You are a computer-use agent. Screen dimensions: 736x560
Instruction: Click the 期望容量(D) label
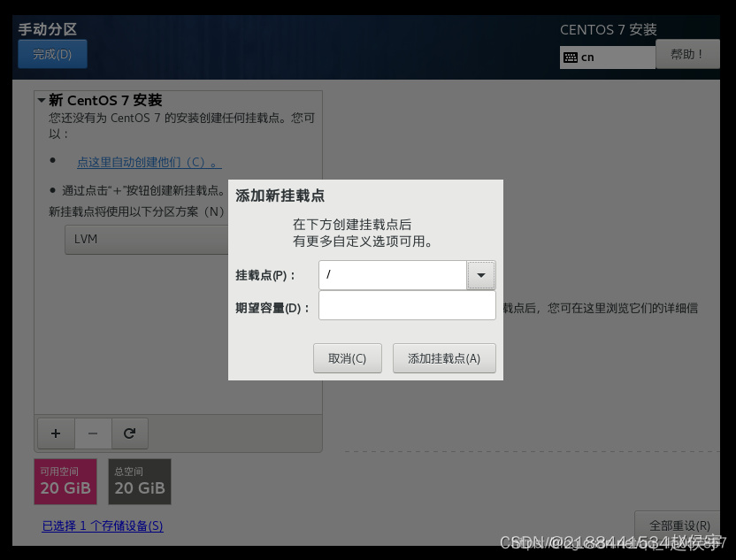coord(272,308)
